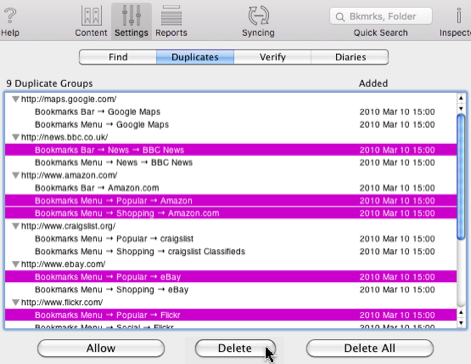
Task: Click the scrollbar up arrow at top
Action: click(x=461, y=98)
